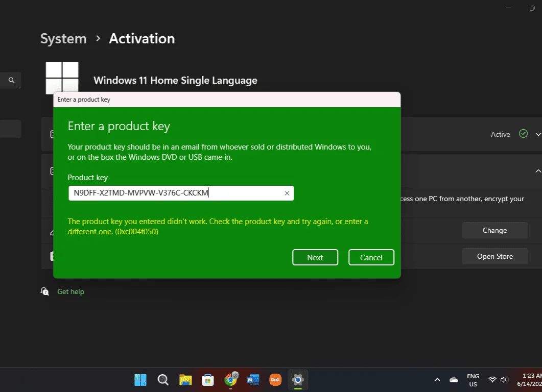Open the Get help link
Viewport: 542px width, 392px height.
click(x=70, y=291)
